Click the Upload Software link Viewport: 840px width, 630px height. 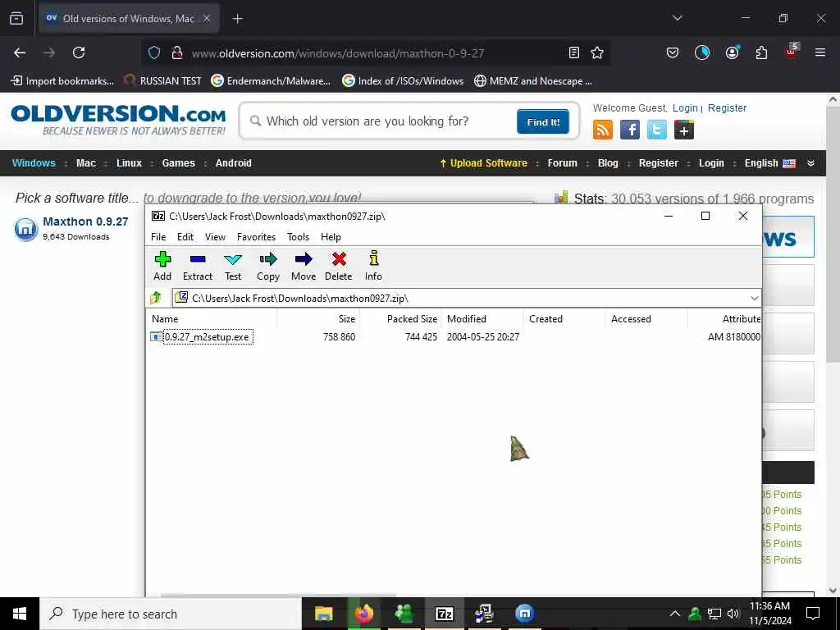[484, 163]
